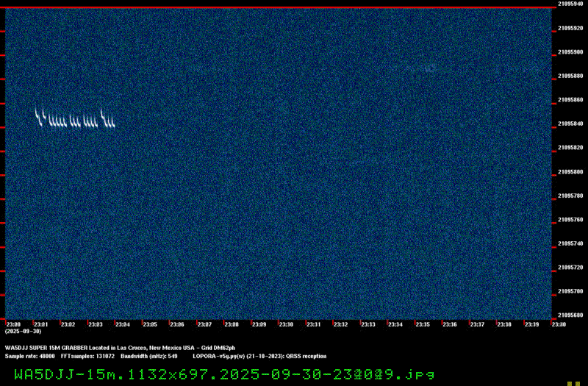588x386 pixels.
Task: Click the 21095880 frequency label
Action: pos(570,76)
